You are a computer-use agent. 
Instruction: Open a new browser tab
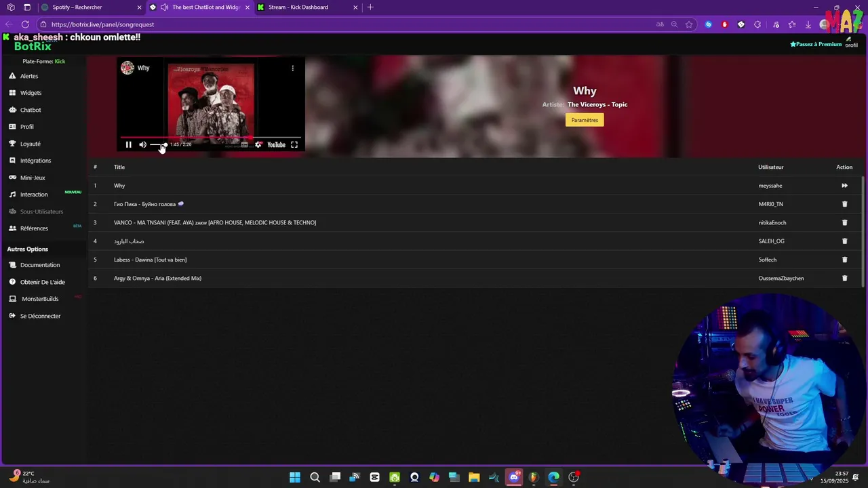pyautogui.click(x=370, y=7)
